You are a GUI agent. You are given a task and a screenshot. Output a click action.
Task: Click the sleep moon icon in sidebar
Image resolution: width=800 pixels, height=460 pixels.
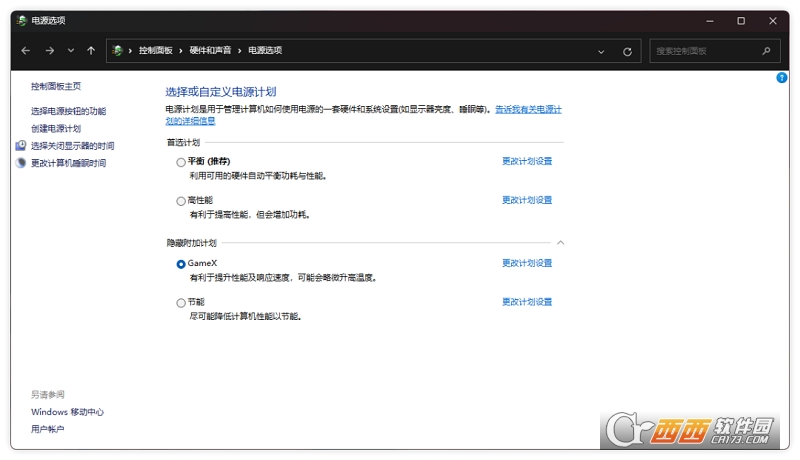21,163
